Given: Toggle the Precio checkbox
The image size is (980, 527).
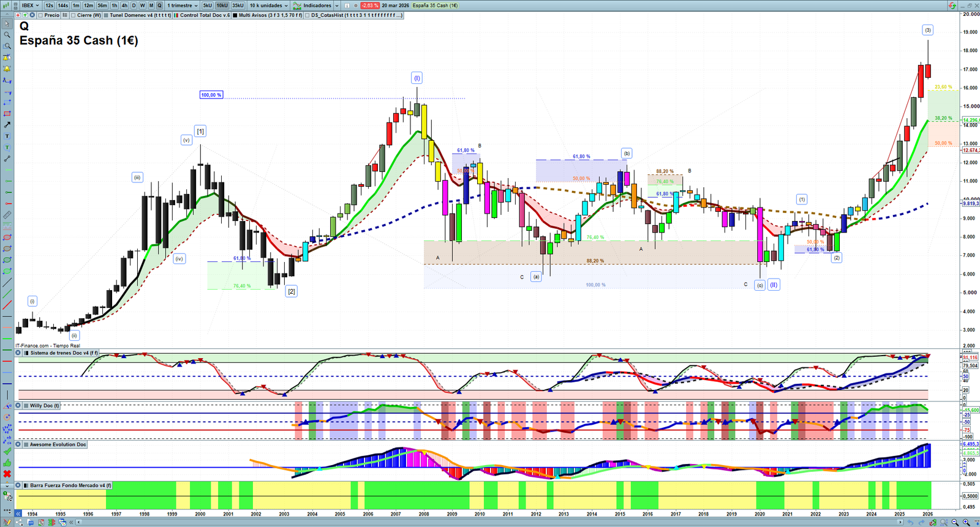Looking at the screenshot, I should 40,15.
